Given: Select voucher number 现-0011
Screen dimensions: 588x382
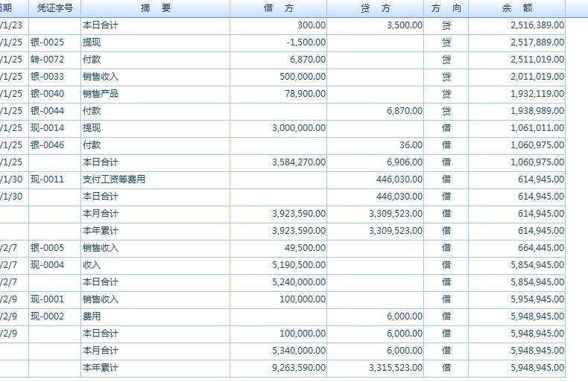Looking at the screenshot, I should [x=47, y=179].
